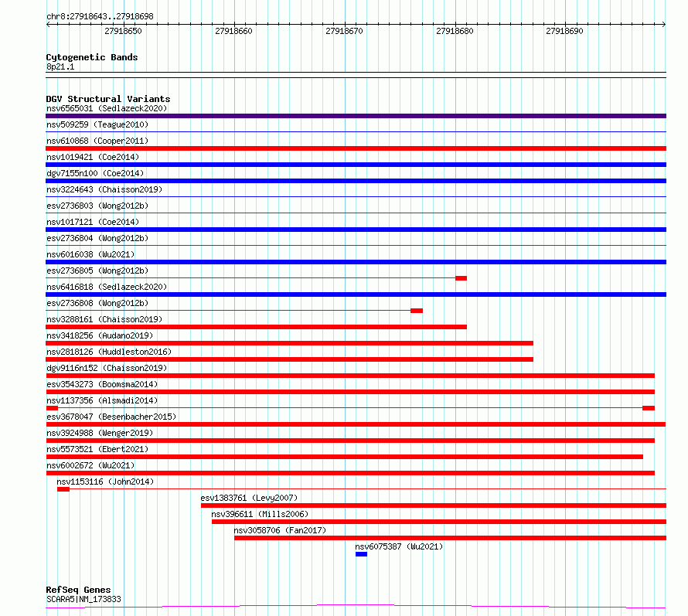Select nsv3224643 (Chaisson2019) label

tap(104, 189)
